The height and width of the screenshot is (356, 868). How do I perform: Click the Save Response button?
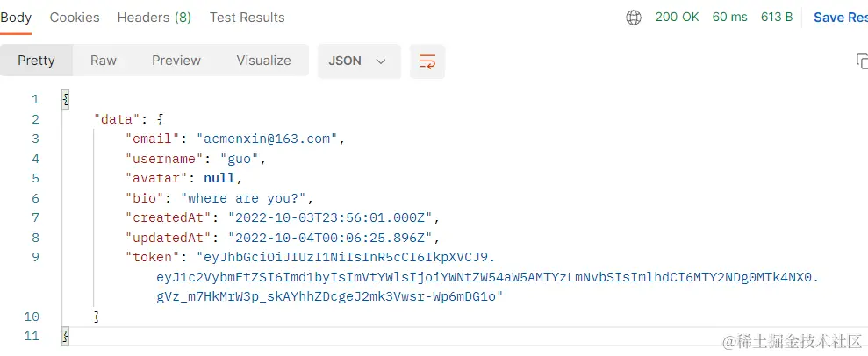point(840,18)
